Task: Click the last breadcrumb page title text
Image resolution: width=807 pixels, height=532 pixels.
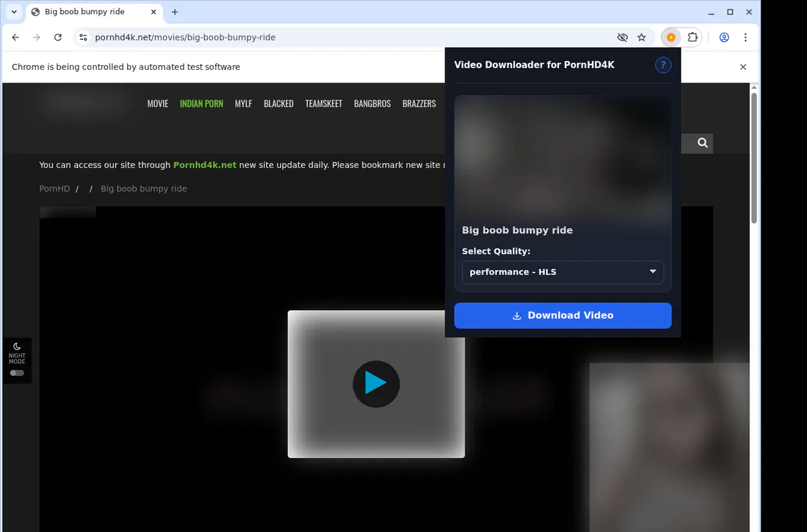Action: pyautogui.click(x=144, y=189)
